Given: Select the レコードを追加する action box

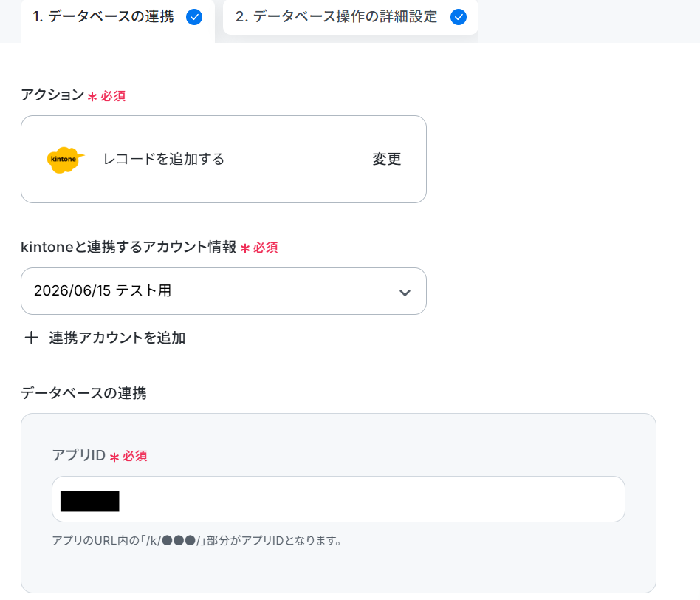Looking at the screenshot, I should (x=224, y=160).
